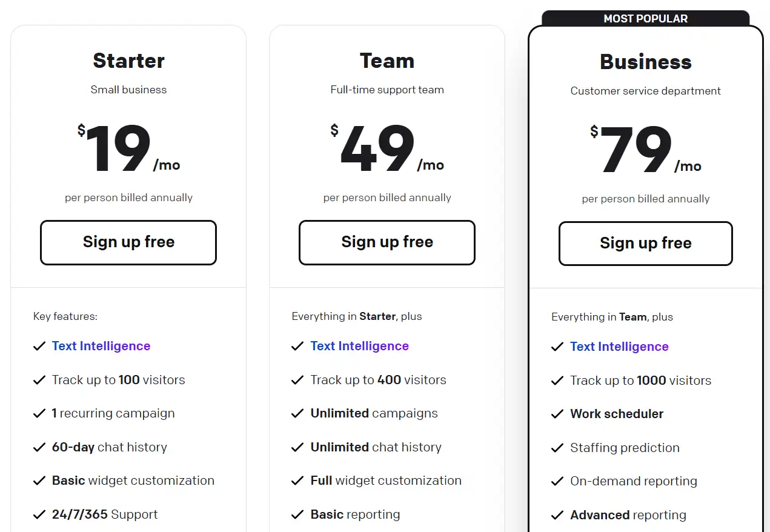Viewport: 770px width, 532px height.
Task: Click checkmark next to Work scheduler
Action: click(x=557, y=414)
